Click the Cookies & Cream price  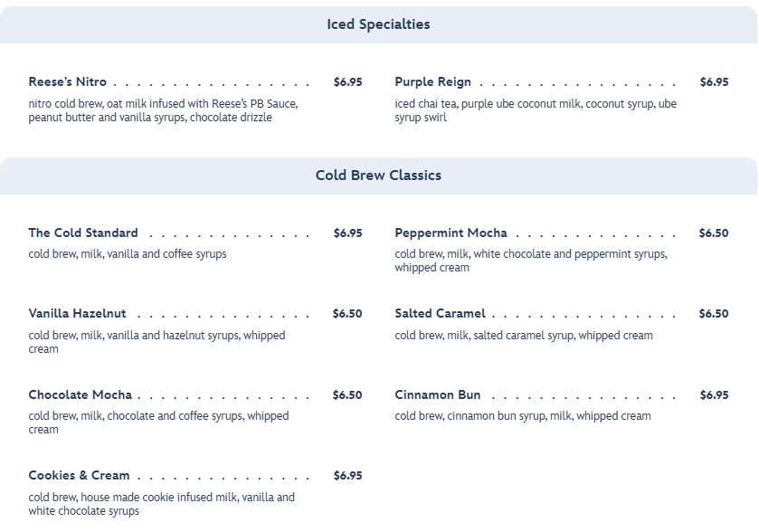coord(347,476)
